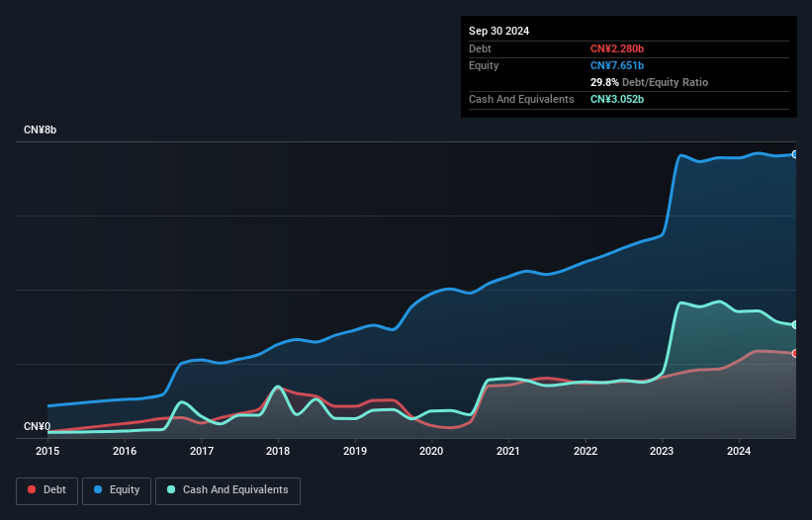
Task: Toggle the Equity series legend button
Action: (117, 490)
